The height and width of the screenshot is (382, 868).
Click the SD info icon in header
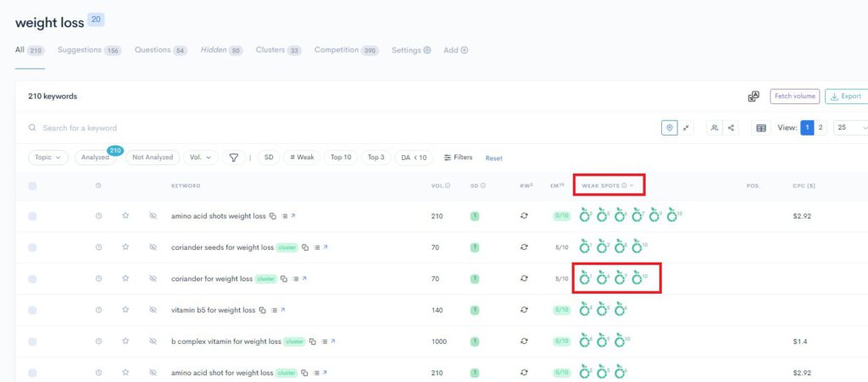coord(482,185)
